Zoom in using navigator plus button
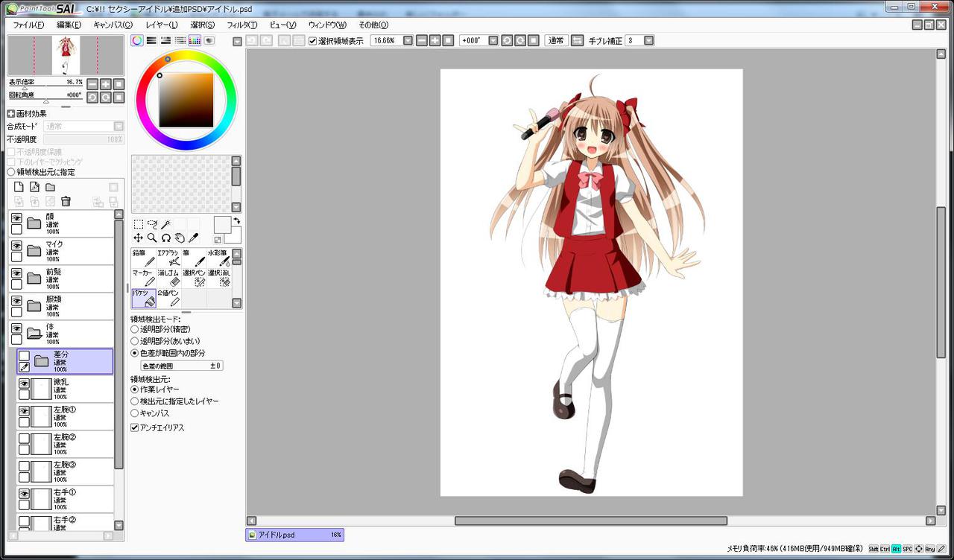 [106, 84]
